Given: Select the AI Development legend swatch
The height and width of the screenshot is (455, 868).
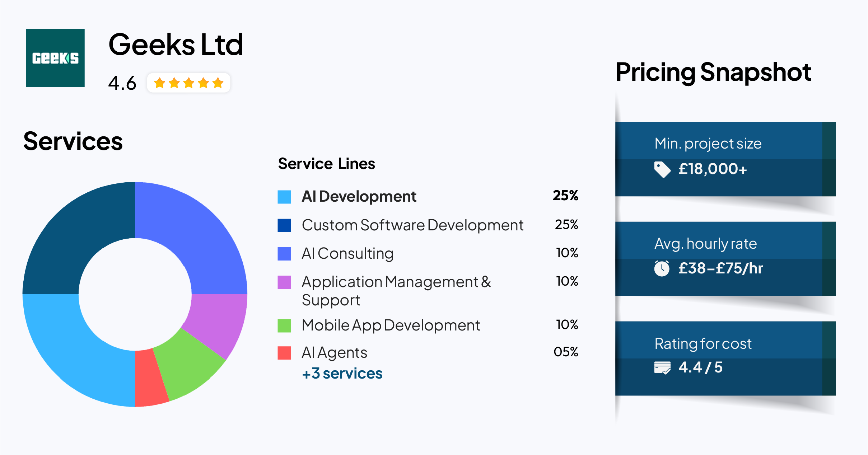Looking at the screenshot, I should pos(284,197).
